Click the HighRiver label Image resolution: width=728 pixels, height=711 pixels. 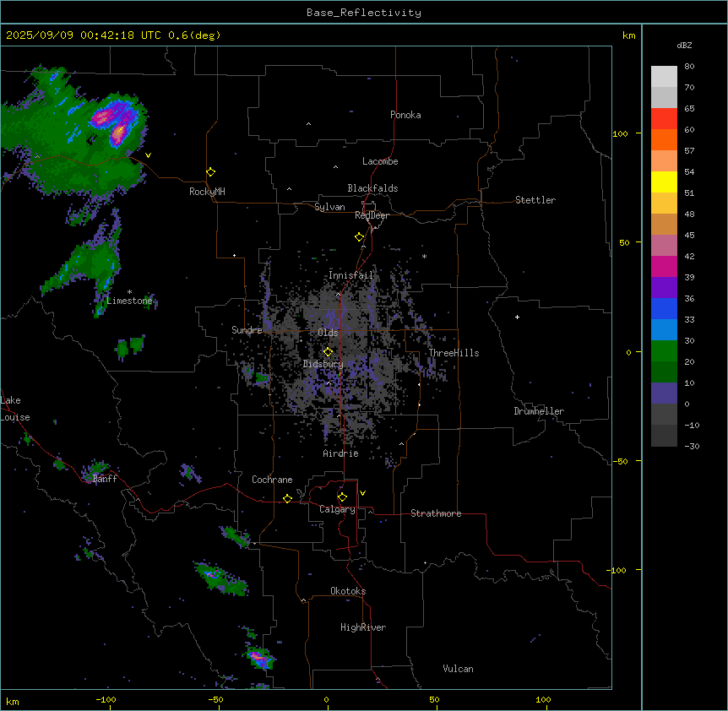(363, 627)
